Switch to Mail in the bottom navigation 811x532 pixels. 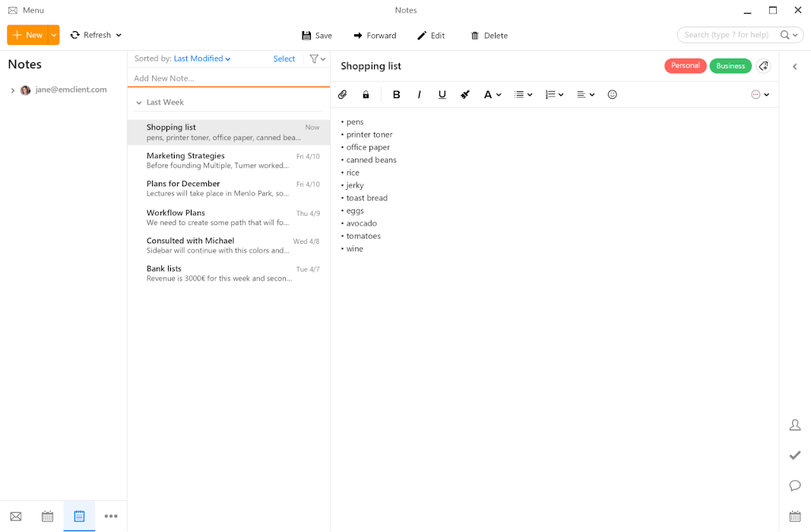pos(16,516)
